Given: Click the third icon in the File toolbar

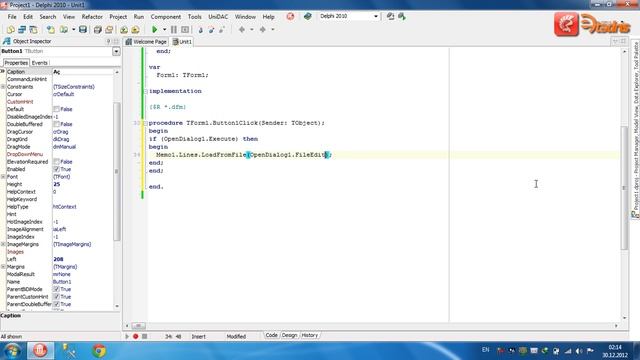Looking at the screenshot, I should [33, 29].
